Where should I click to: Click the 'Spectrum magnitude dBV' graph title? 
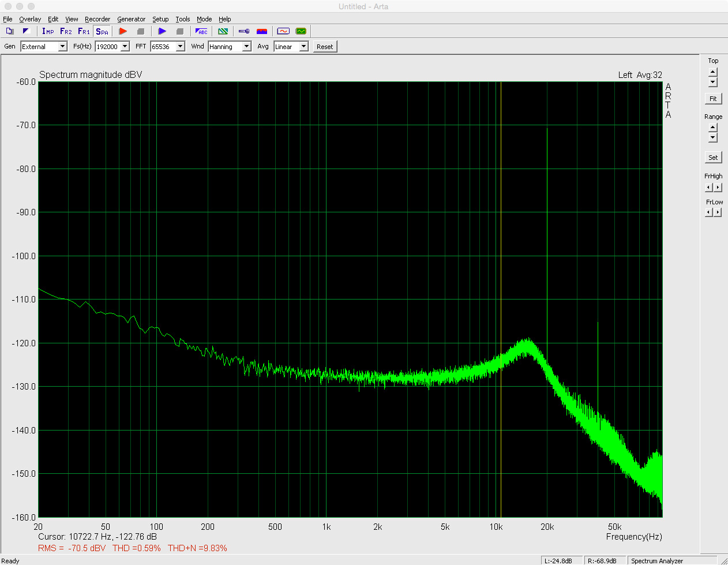pyautogui.click(x=91, y=75)
